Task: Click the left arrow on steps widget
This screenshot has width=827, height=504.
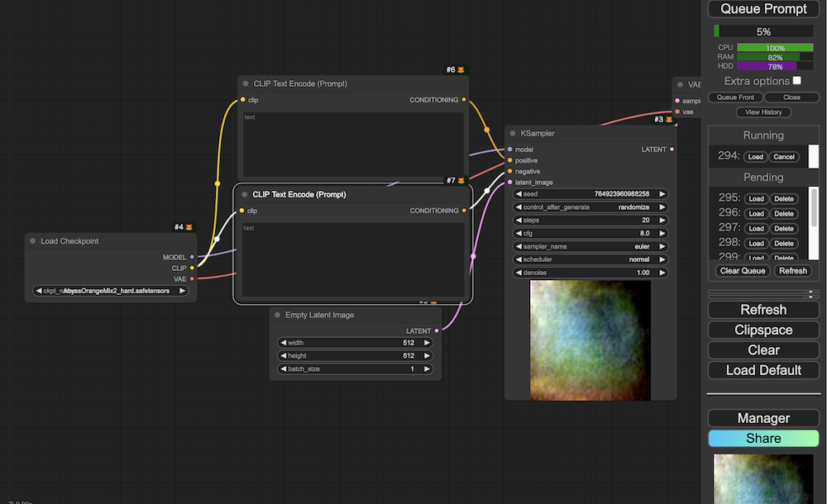Action: 519,221
